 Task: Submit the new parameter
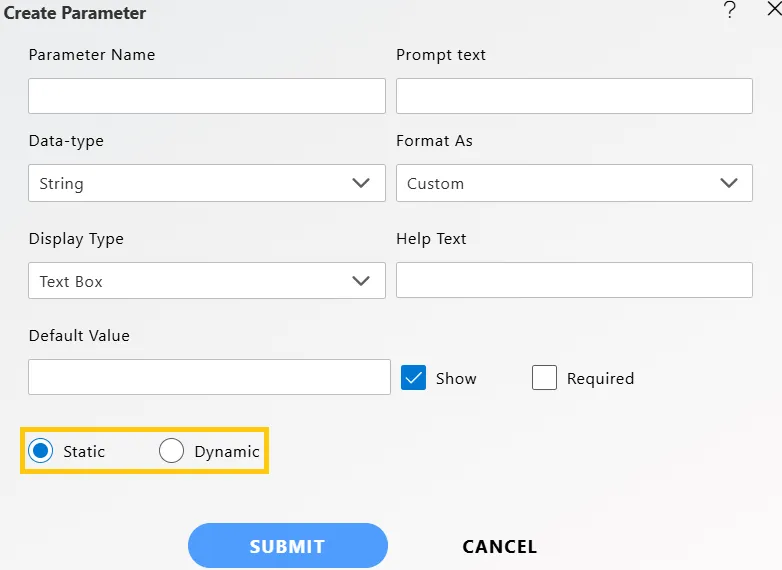tap(288, 546)
